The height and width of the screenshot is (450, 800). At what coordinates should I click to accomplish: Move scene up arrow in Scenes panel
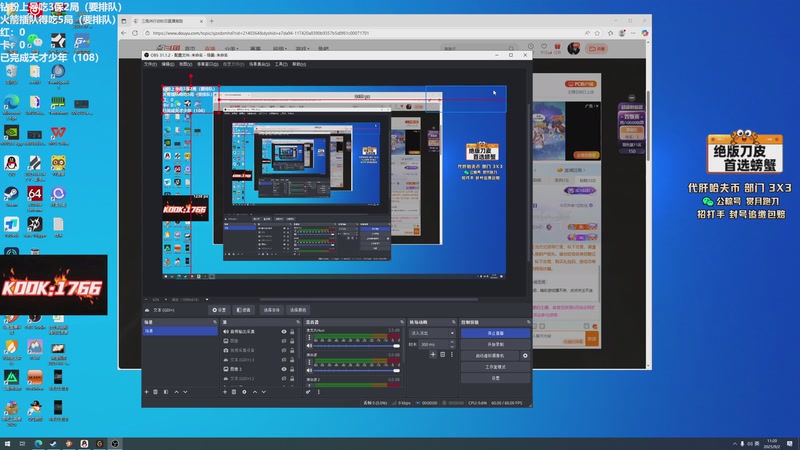tap(177, 392)
